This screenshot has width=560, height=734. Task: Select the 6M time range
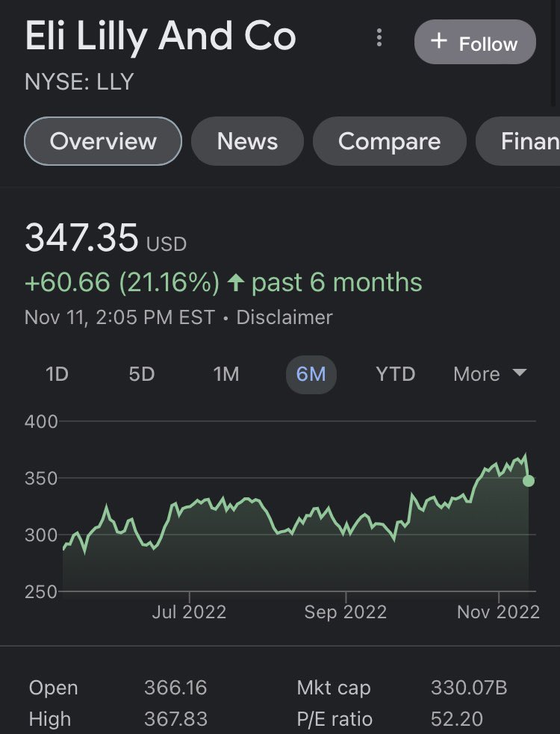coord(311,374)
